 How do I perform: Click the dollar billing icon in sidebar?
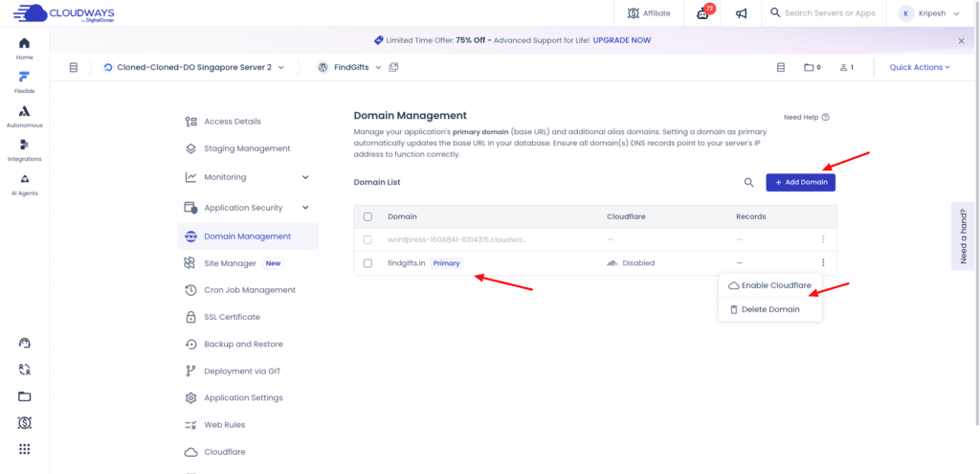pyautogui.click(x=24, y=423)
